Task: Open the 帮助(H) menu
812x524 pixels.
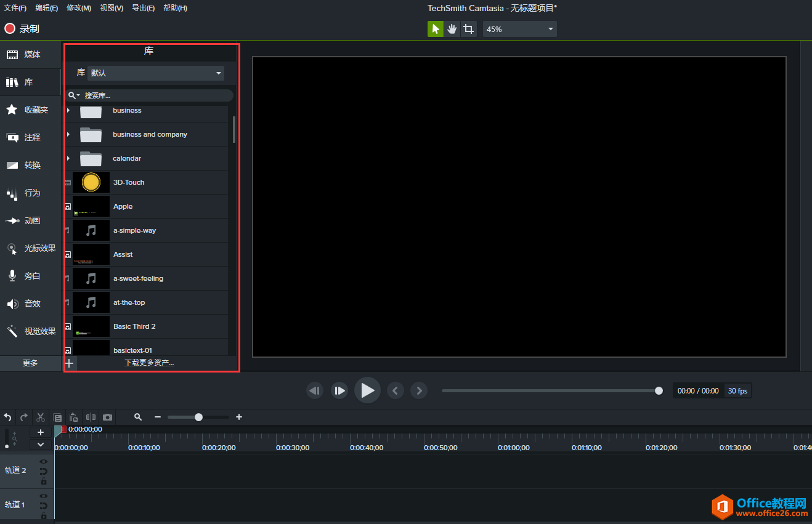Action: [176, 8]
